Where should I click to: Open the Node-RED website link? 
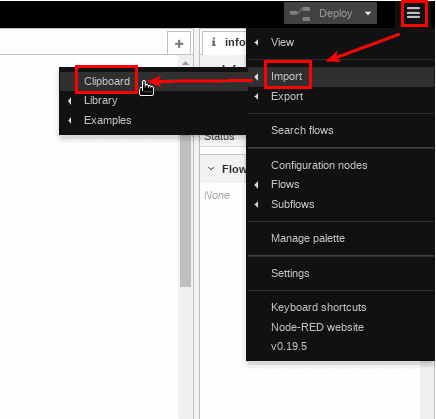coord(340,327)
